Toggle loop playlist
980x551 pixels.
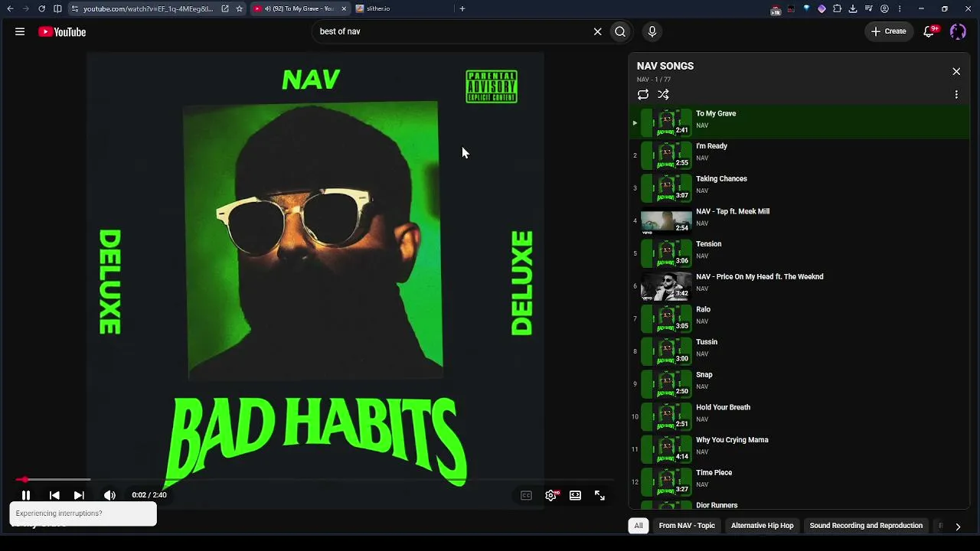pyautogui.click(x=643, y=95)
